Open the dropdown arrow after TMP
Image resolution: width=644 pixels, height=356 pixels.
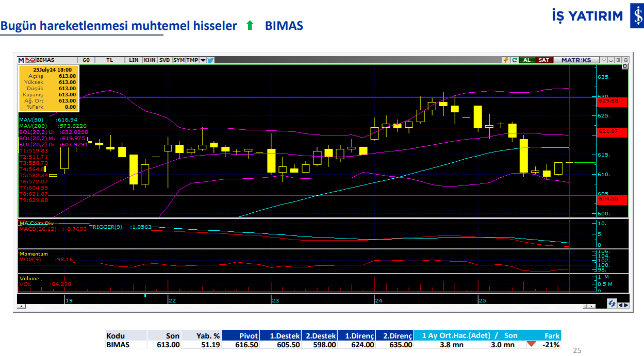[203, 60]
